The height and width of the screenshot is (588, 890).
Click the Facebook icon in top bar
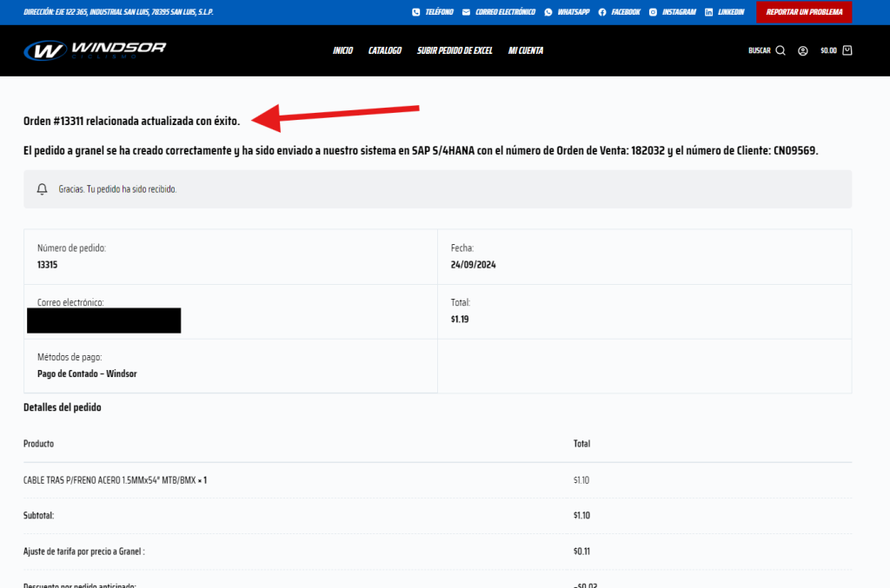(602, 12)
